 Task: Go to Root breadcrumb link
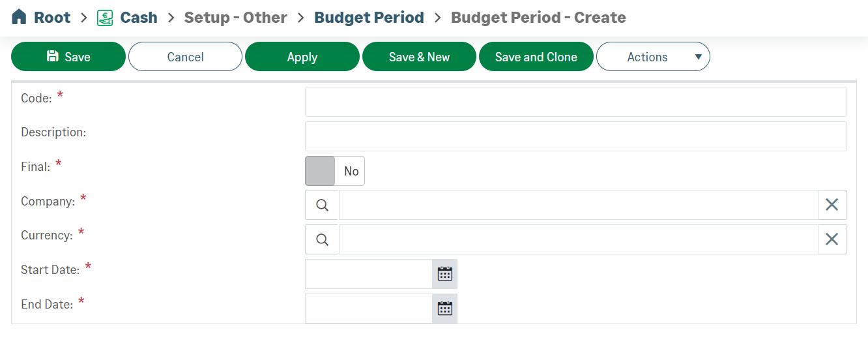click(x=52, y=18)
